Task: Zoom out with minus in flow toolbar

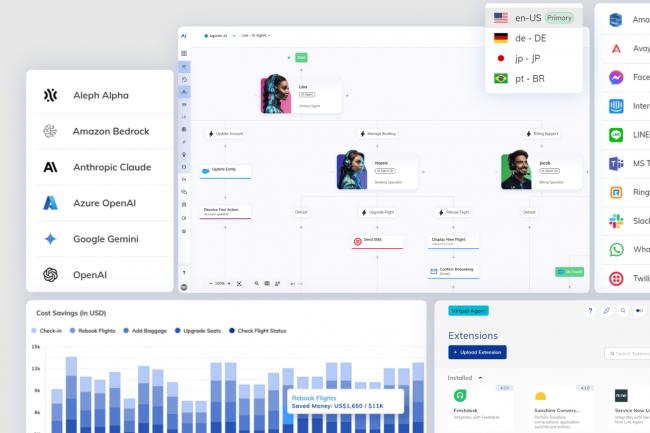Action: [211, 284]
